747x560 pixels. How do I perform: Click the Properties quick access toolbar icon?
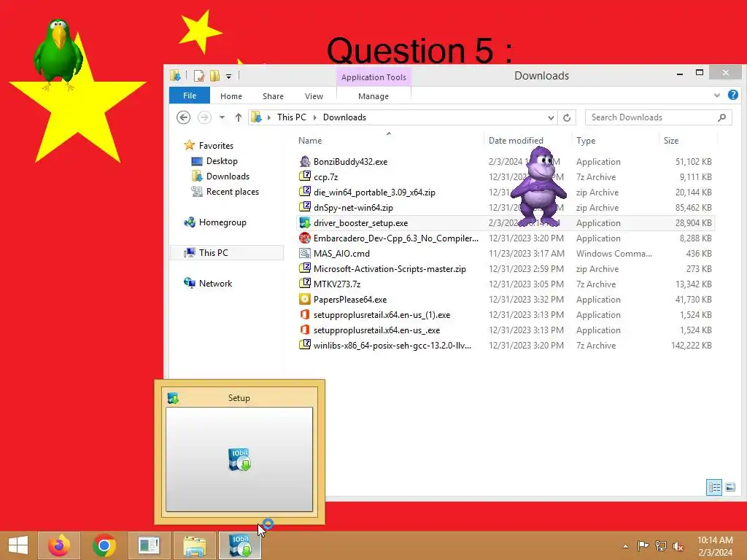coord(199,76)
